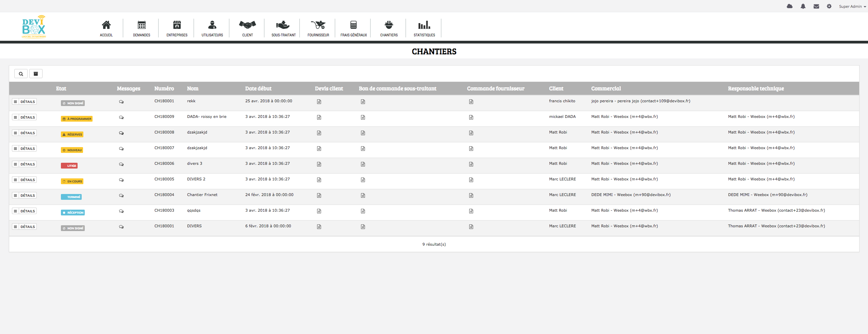Screen dimensions: 868x334
Task: Click the Réception status badge
Action: pos(73,213)
